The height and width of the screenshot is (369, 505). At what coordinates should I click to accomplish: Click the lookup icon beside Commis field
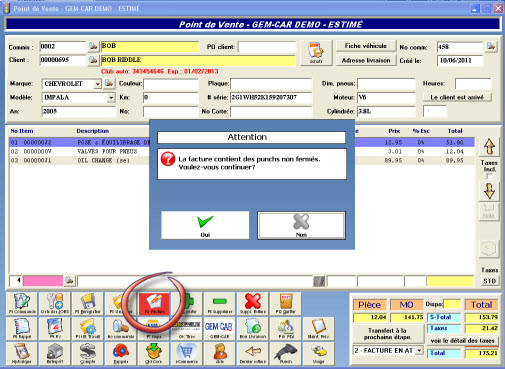coord(93,46)
